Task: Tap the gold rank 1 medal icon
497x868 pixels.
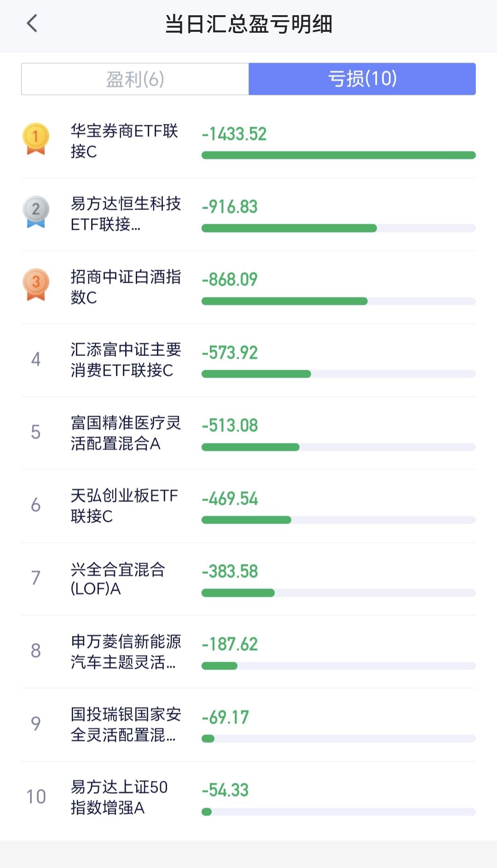Action: point(36,139)
